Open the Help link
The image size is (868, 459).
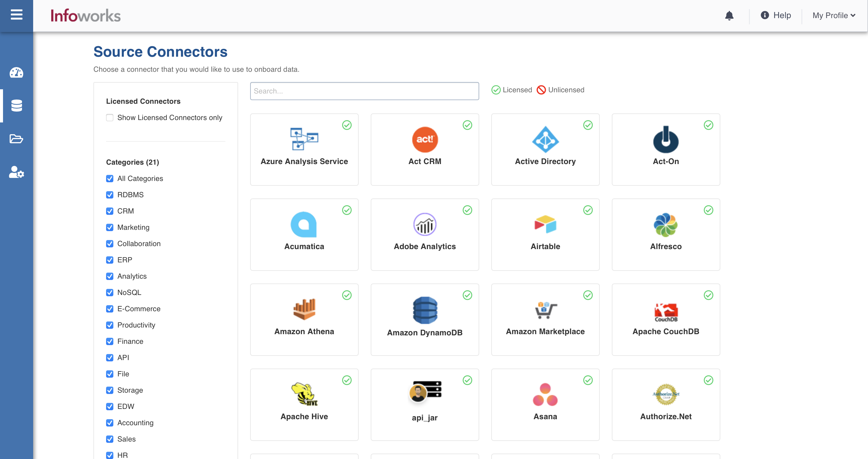(776, 15)
